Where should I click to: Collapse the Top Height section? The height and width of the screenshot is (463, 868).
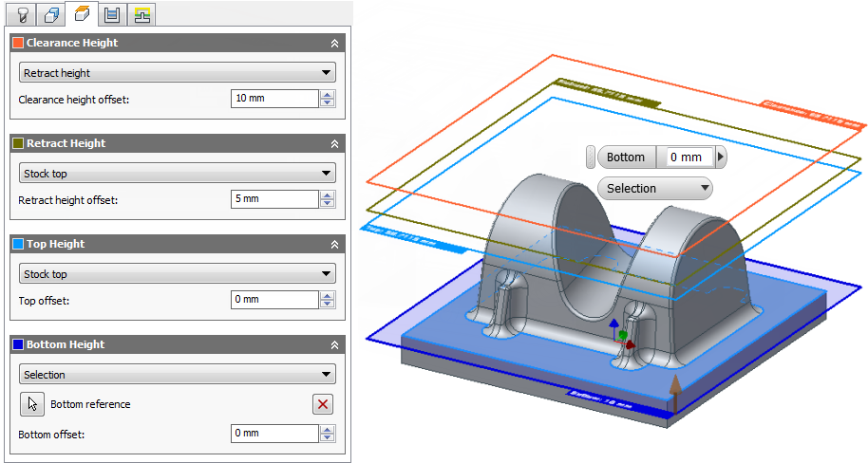(334, 245)
